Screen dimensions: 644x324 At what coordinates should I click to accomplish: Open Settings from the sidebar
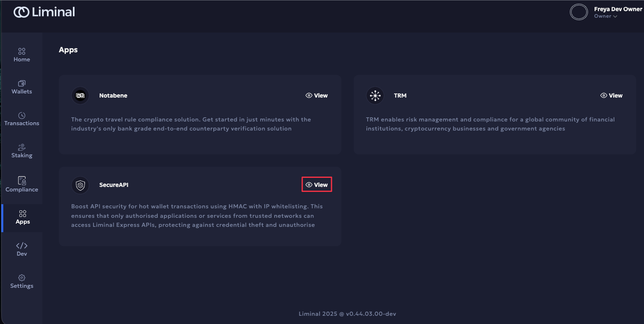click(x=22, y=282)
